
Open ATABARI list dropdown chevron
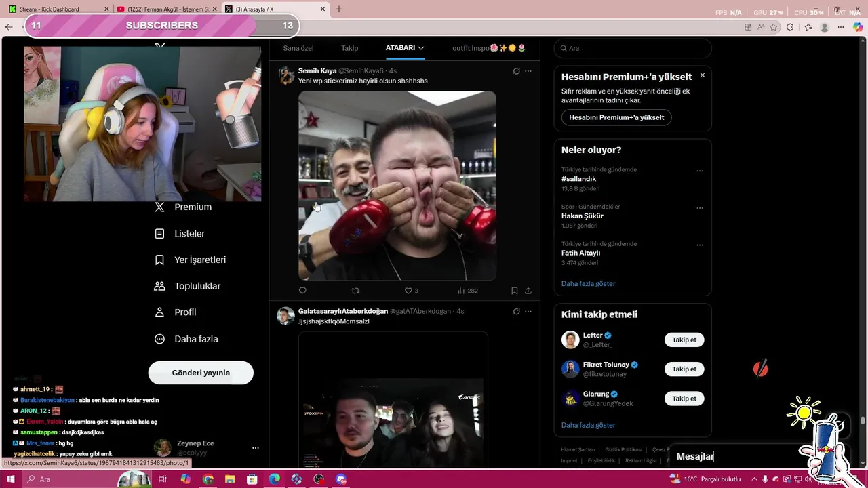pyautogui.click(x=421, y=48)
